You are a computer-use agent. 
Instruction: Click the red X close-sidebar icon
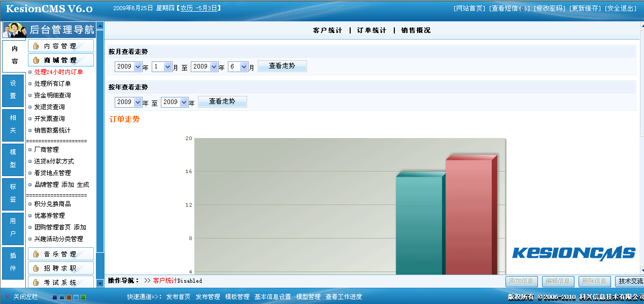pos(8,297)
